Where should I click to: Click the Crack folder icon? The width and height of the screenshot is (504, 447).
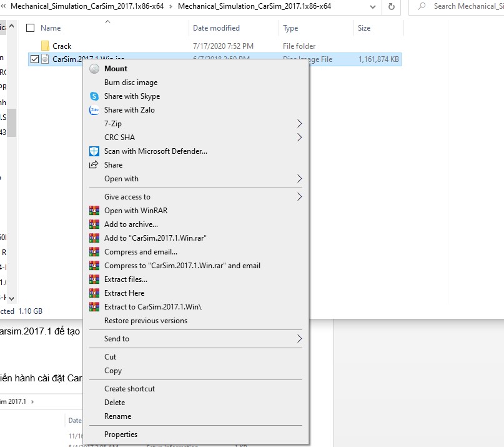(45, 46)
